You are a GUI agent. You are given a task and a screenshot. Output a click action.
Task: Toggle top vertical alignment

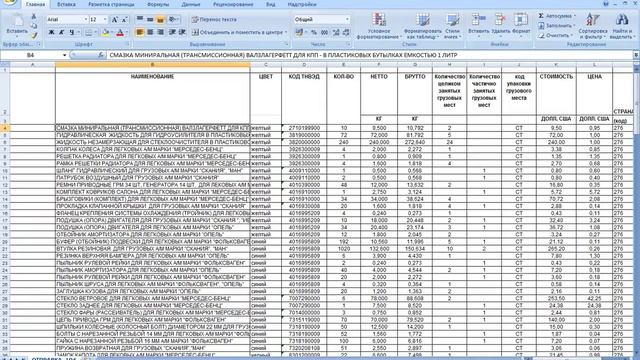pyautogui.click(x=140, y=20)
